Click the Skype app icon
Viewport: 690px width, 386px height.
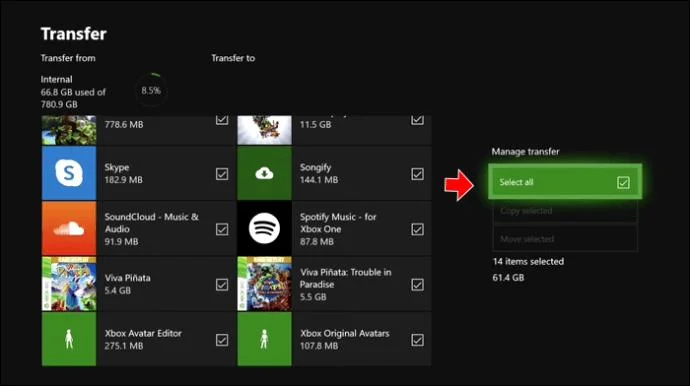point(69,173)
